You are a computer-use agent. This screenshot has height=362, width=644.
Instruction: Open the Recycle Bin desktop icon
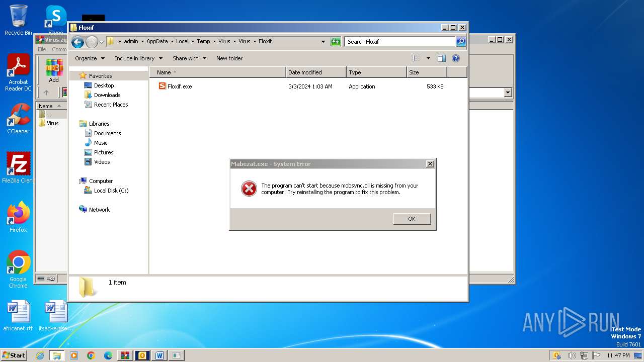[x=18, y=20]
